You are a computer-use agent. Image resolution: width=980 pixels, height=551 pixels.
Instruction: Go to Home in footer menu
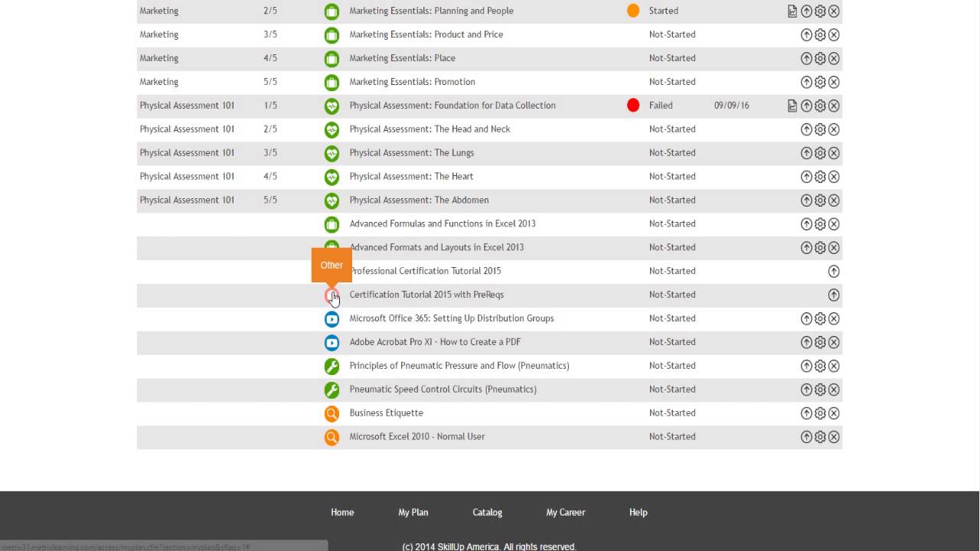[342, 513]
